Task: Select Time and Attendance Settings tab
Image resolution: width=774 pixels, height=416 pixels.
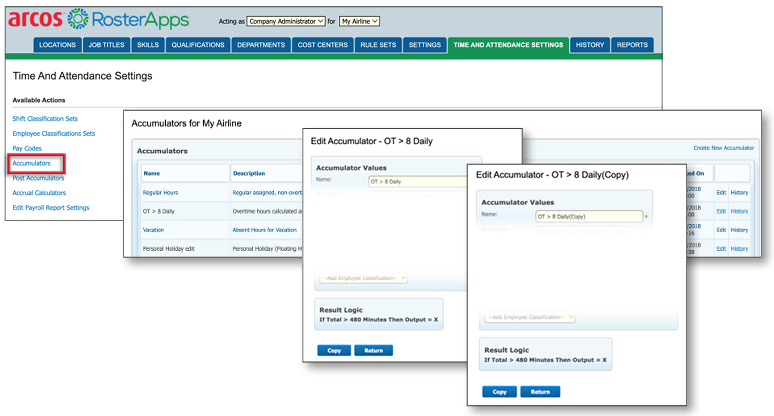Action: click(x=508, y=45)
